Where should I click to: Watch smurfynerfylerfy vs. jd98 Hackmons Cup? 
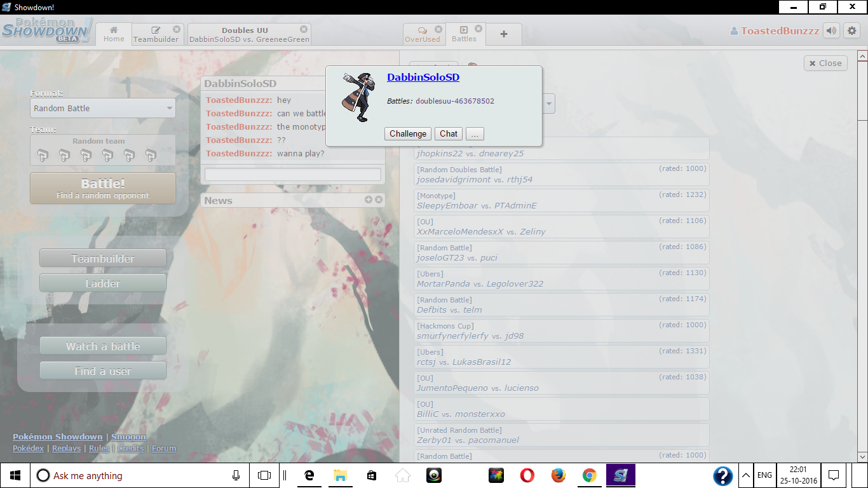(x=561, y=330)
